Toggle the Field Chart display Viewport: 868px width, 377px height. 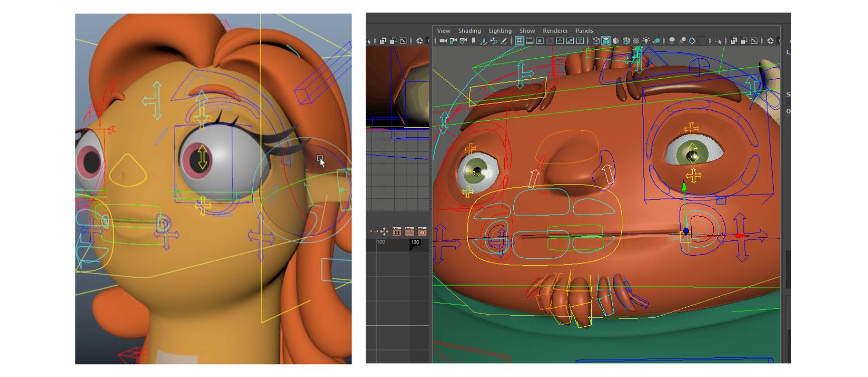560,41
